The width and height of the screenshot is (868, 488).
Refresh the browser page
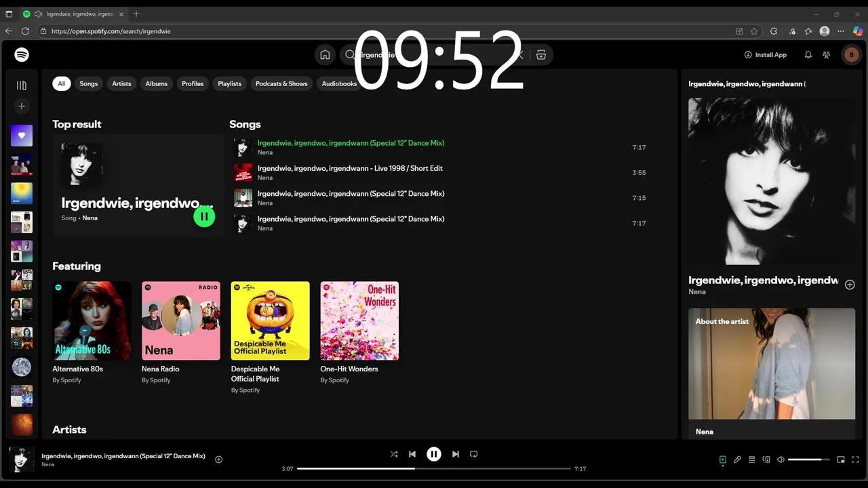[25, 31]
